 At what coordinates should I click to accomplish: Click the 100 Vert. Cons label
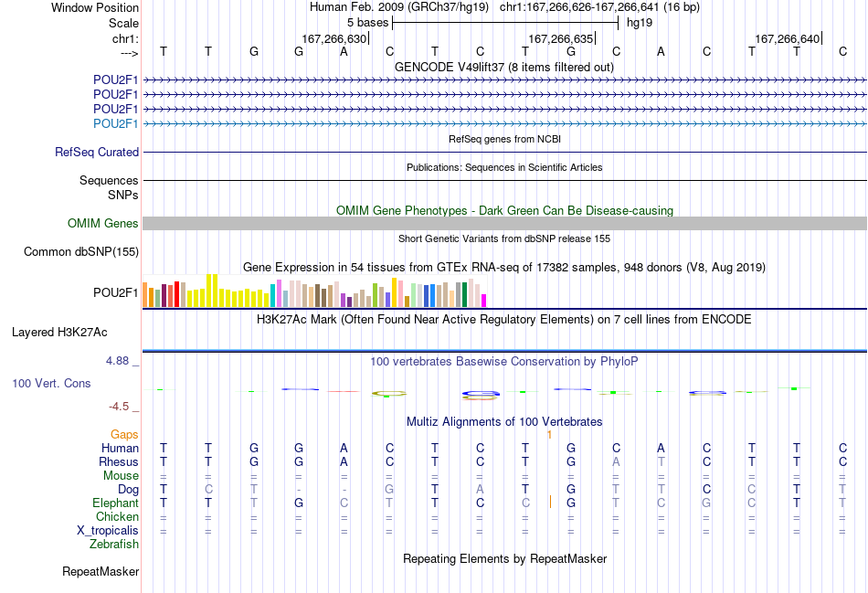(51, 383)
